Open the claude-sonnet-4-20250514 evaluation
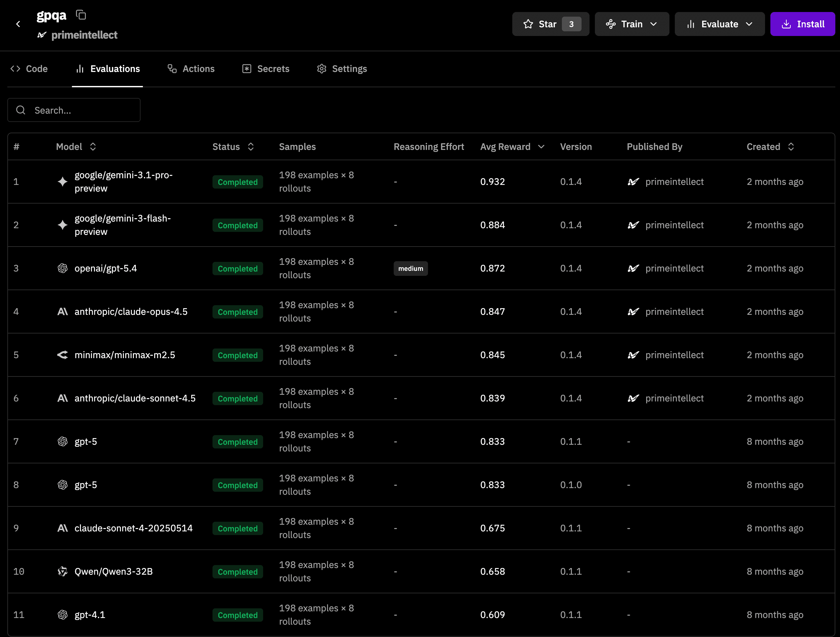This screenshot has width=840, height=637. [134, 528]
